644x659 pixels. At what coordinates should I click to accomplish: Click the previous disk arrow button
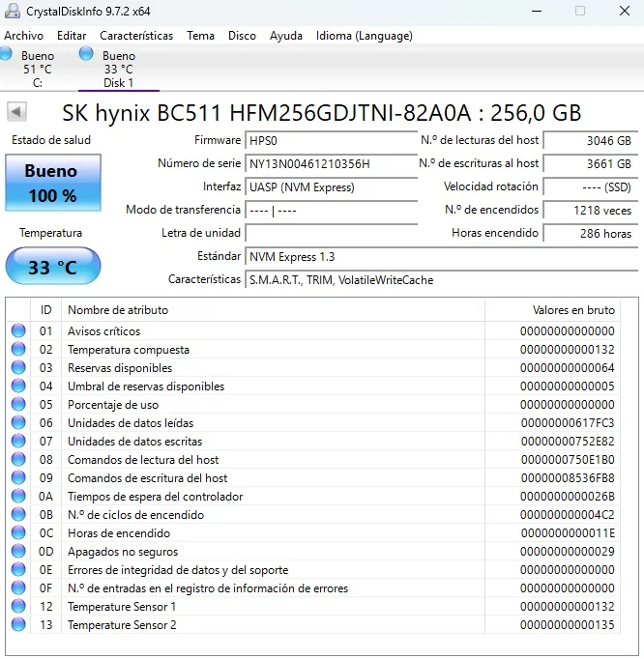[16, 112]
